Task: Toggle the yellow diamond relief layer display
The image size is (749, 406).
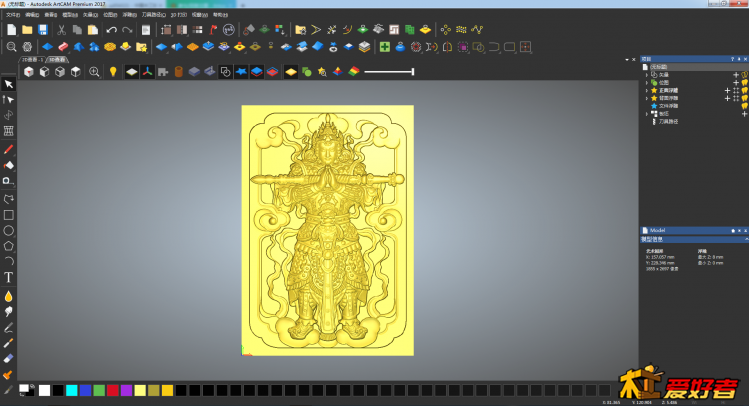Action: (290, 72)
